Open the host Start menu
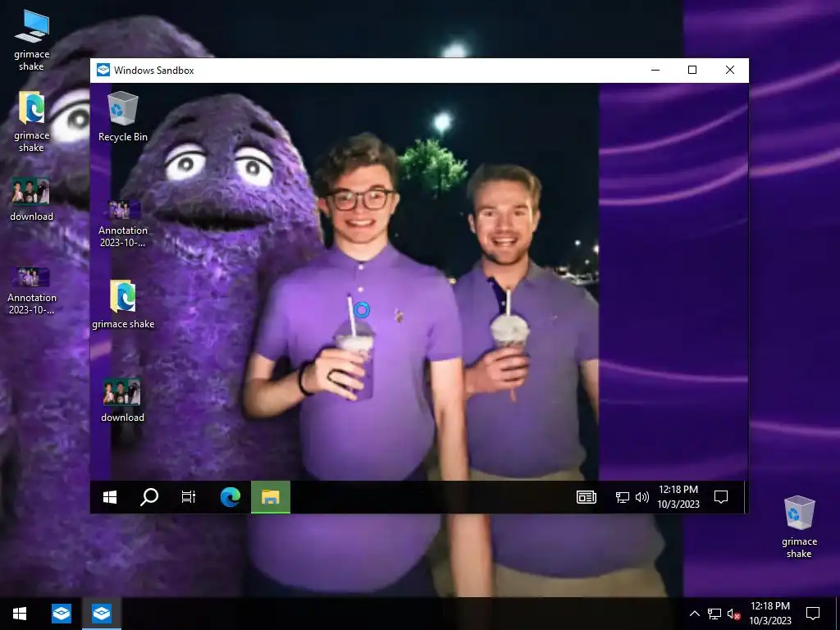This screenshot has height=630, width=840. [20, 614]
